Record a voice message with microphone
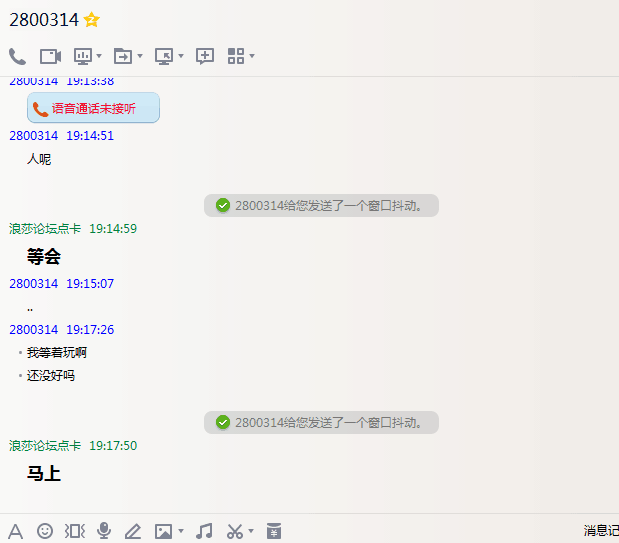Image resolution: width=619 pixels, height=543 pixels. pos(104,531)
